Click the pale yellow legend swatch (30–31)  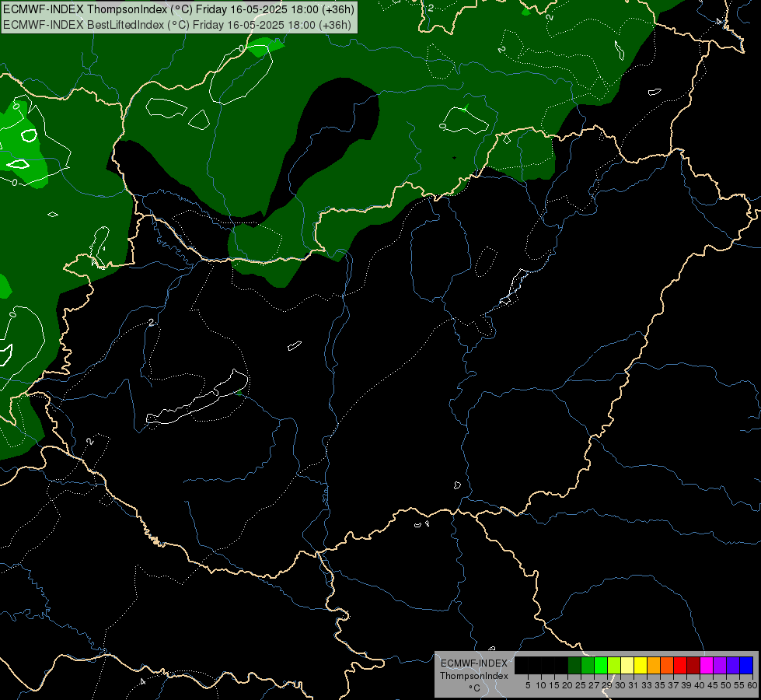[627, 665]
